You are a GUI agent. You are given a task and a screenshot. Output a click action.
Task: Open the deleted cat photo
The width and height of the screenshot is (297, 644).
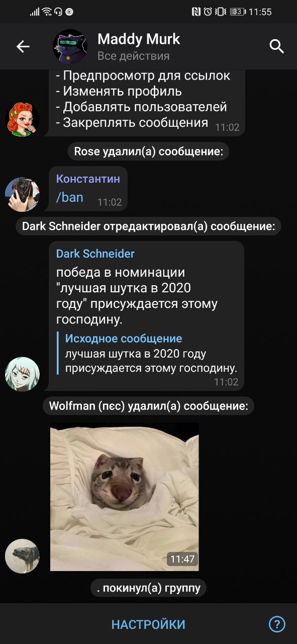point(124,497)
